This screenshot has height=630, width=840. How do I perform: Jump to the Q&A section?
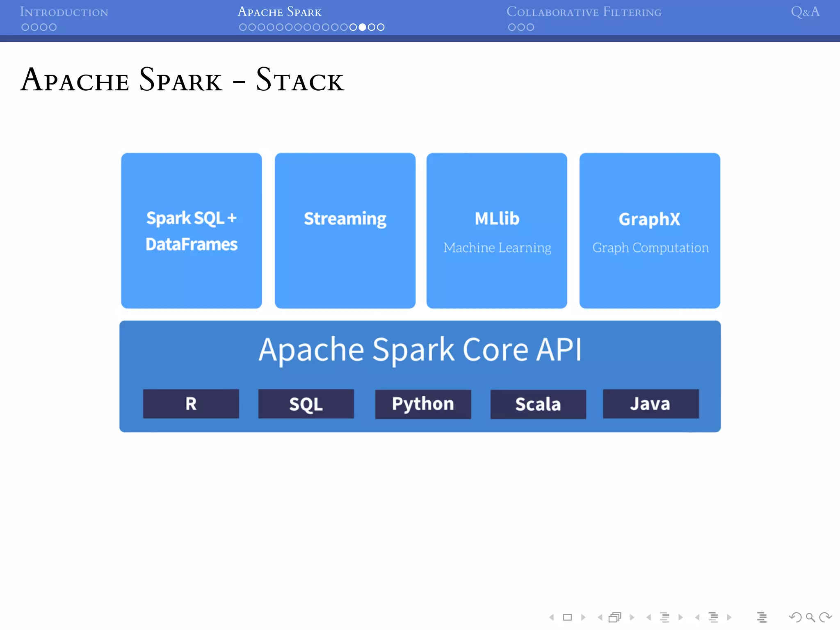click(806, 12)
